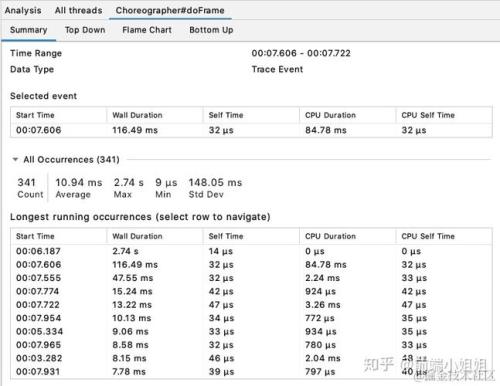Open the Bottom Up tab
This screenshot has height=386, width=500.
[x=211, y=30]
